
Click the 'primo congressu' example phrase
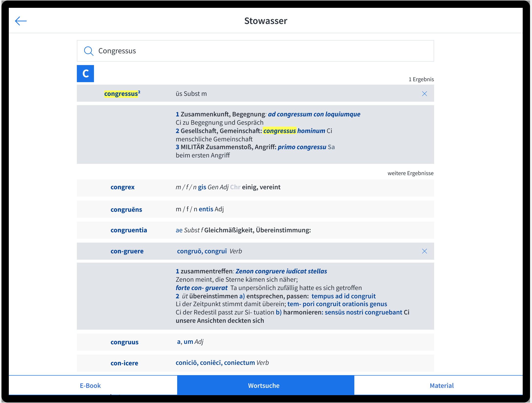click(x=302, y=147)
